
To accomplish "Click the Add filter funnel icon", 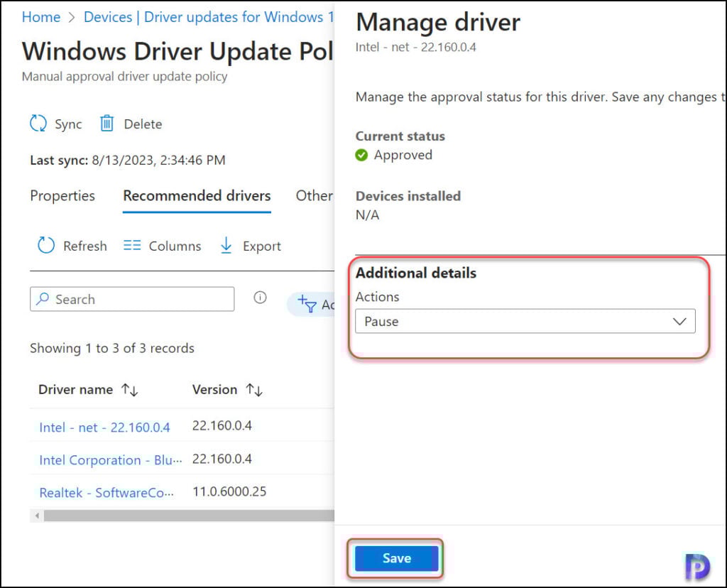I will (x=307, y=304).
